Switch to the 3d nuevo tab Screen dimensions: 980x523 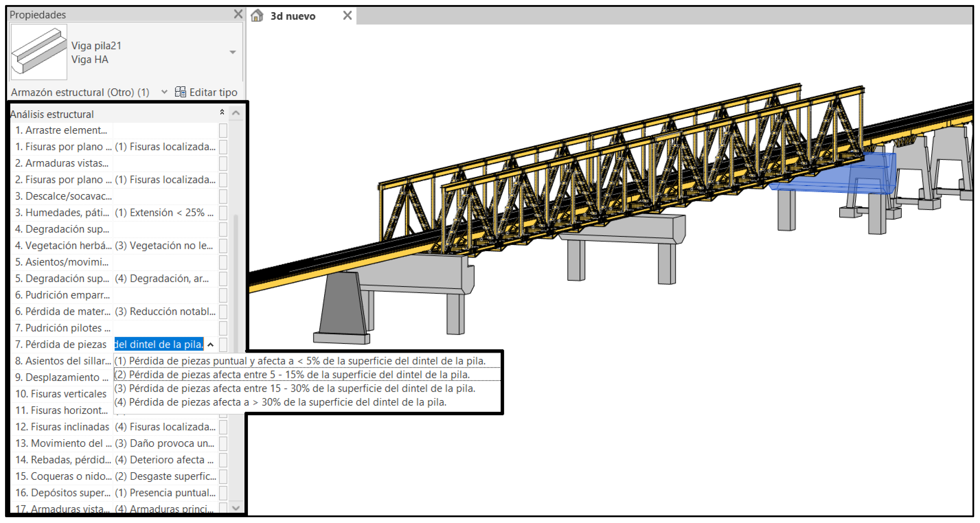(x=293, y=16)
